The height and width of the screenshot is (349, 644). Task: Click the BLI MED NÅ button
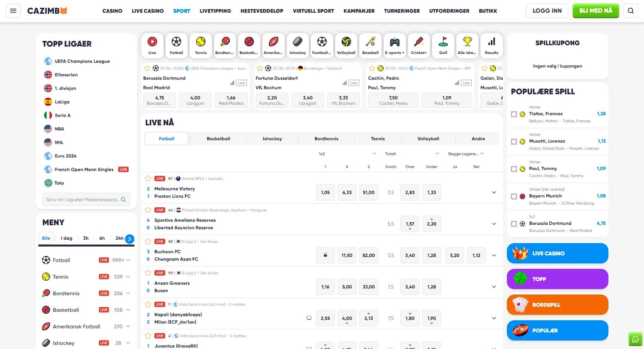595,11
